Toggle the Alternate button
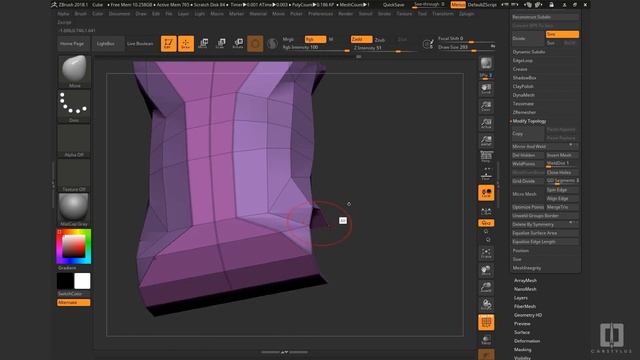 coord(73,302)
